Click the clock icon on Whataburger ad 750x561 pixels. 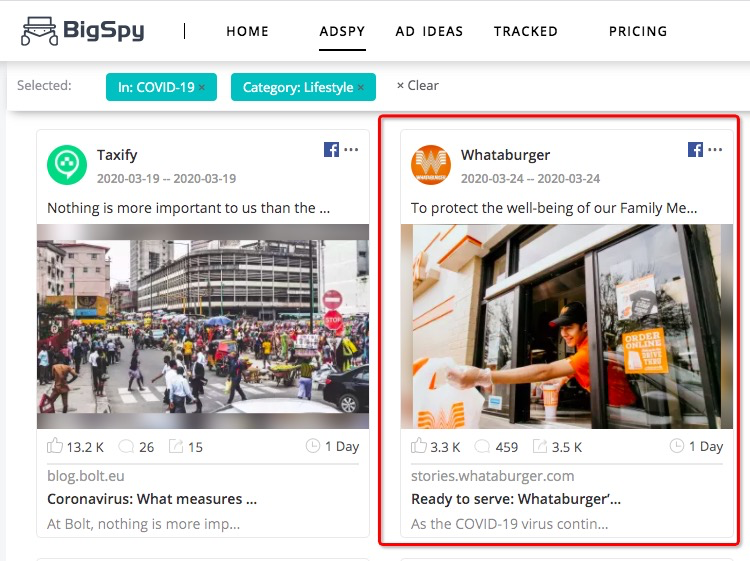tap(676, 446)
